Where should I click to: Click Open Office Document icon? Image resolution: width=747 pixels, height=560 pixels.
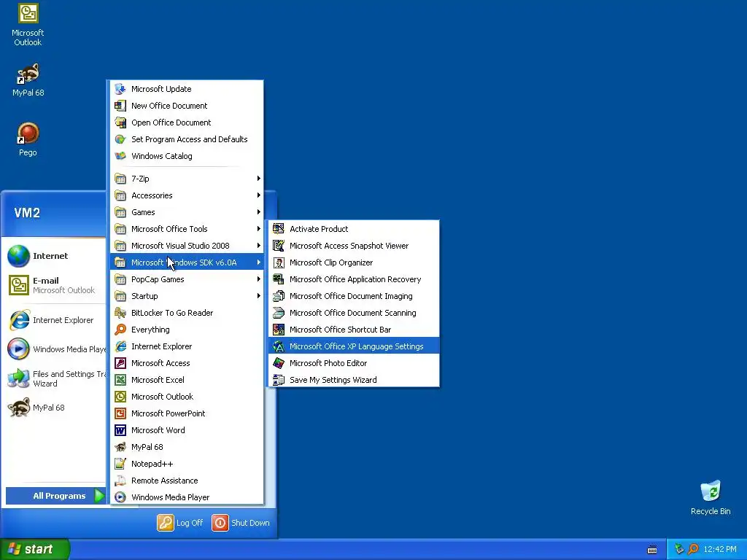[x=120, y=122]
